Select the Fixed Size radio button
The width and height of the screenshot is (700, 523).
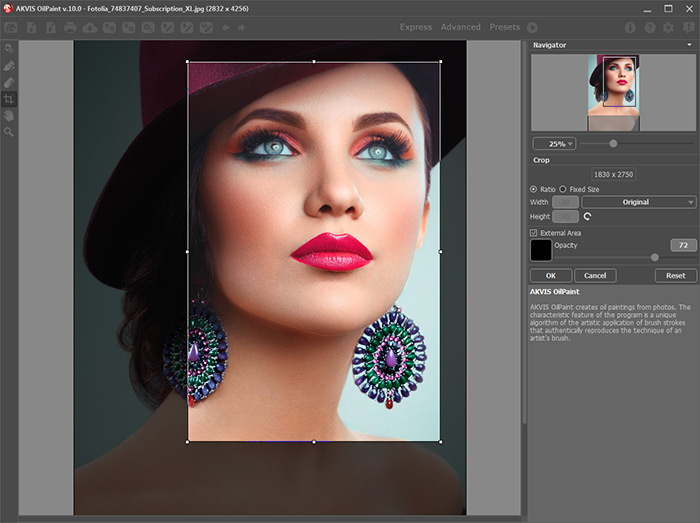(x=563, y=188)
